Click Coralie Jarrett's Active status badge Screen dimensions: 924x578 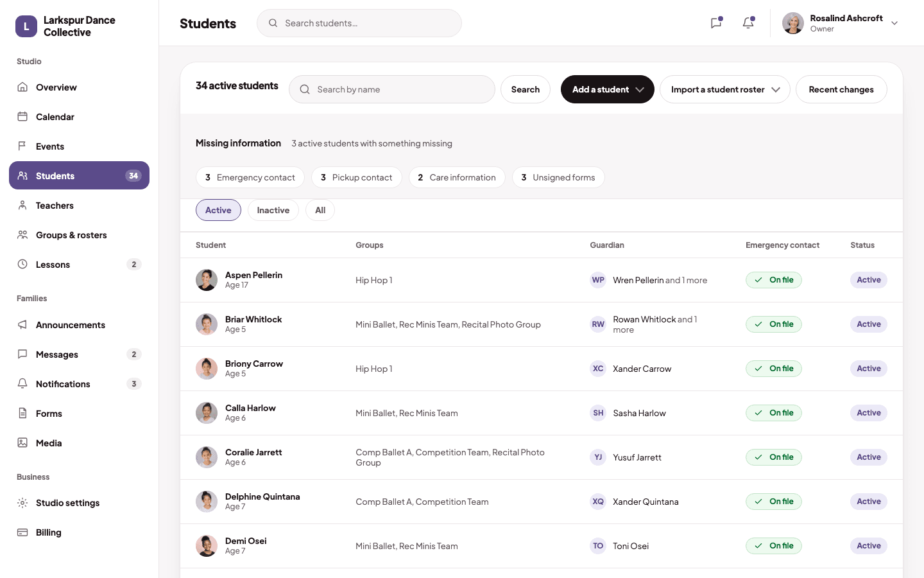(869, 457)
